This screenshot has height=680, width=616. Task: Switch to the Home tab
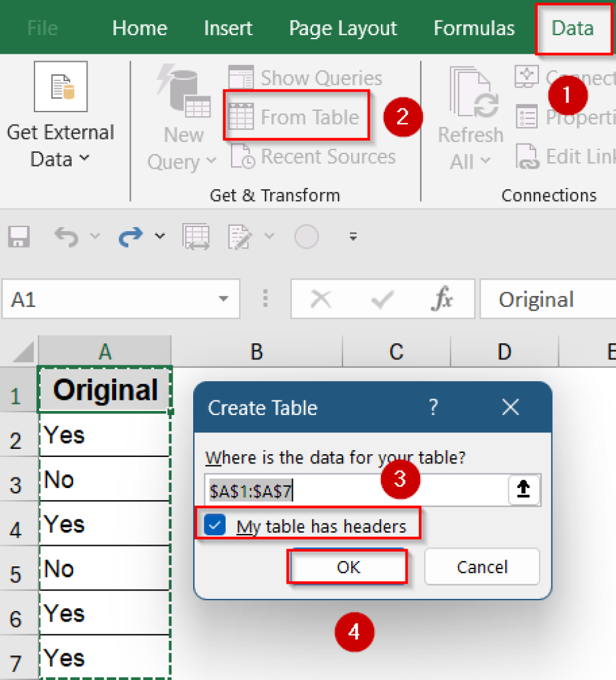[139, 28]
